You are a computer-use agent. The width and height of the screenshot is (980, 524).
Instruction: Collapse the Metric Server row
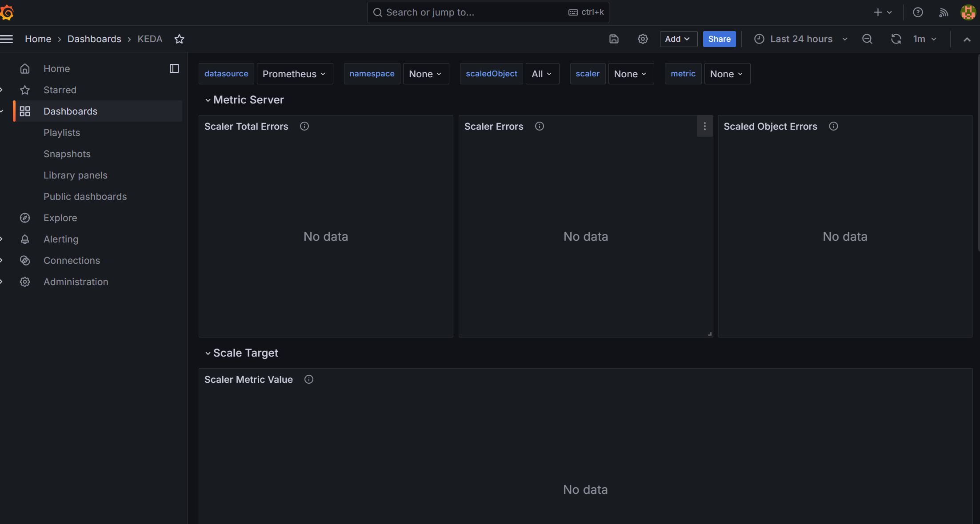tap(208, 100)
